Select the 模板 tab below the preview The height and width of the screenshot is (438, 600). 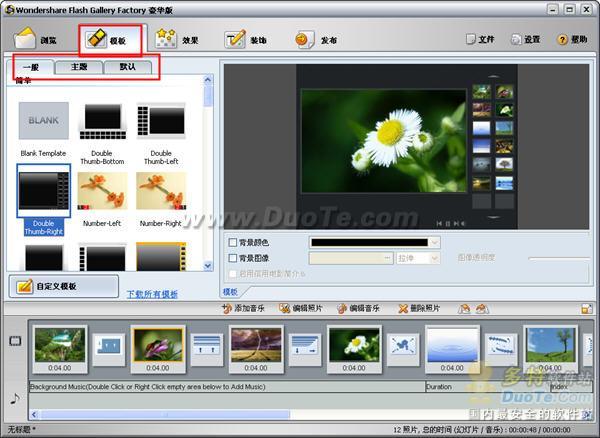click(x=230, y=292)
